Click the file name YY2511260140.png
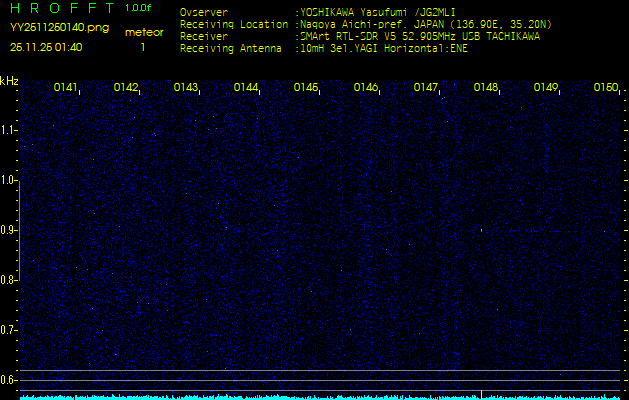Image resolution: width=629 pixels, height=400 pixels. tap(59, 28)
